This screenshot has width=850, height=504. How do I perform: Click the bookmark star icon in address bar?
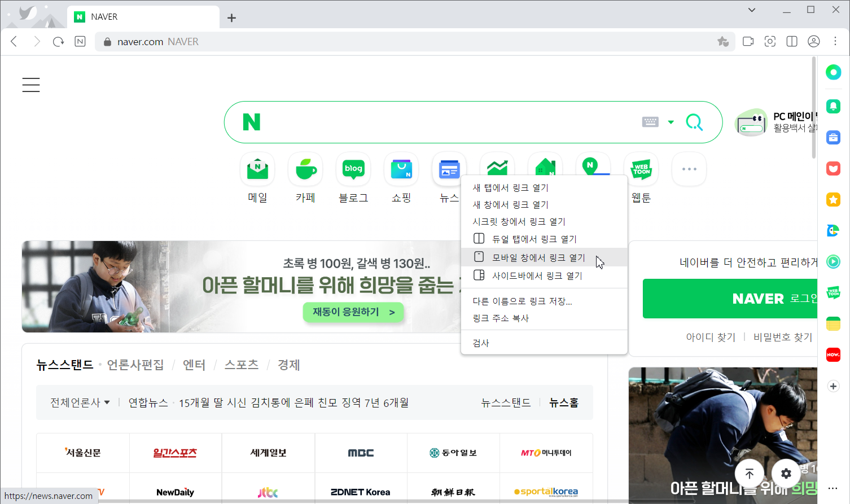723,41
